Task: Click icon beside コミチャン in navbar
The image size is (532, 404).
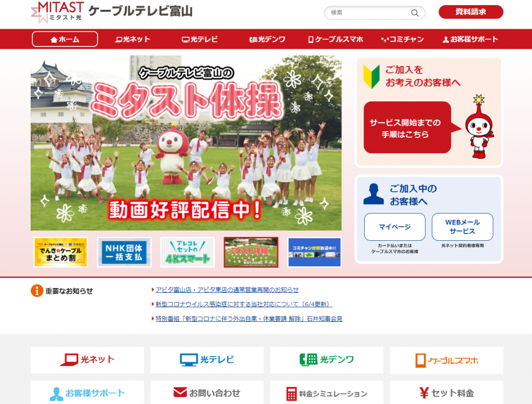Action: (x=385, y=40)
